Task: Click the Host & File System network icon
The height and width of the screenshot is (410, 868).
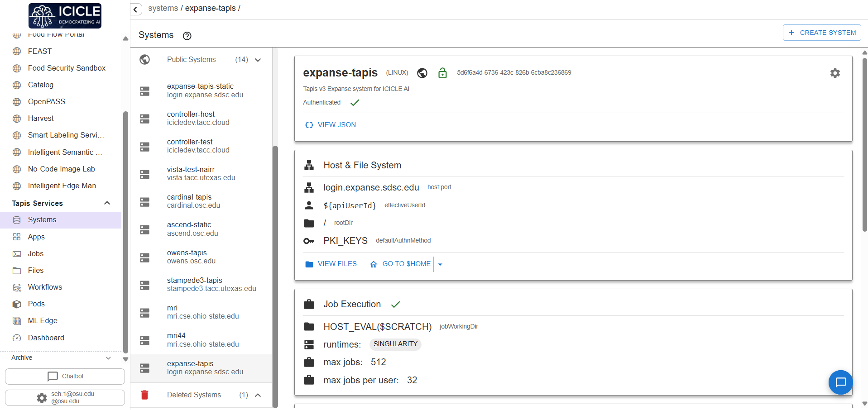Action: [309, 165]
